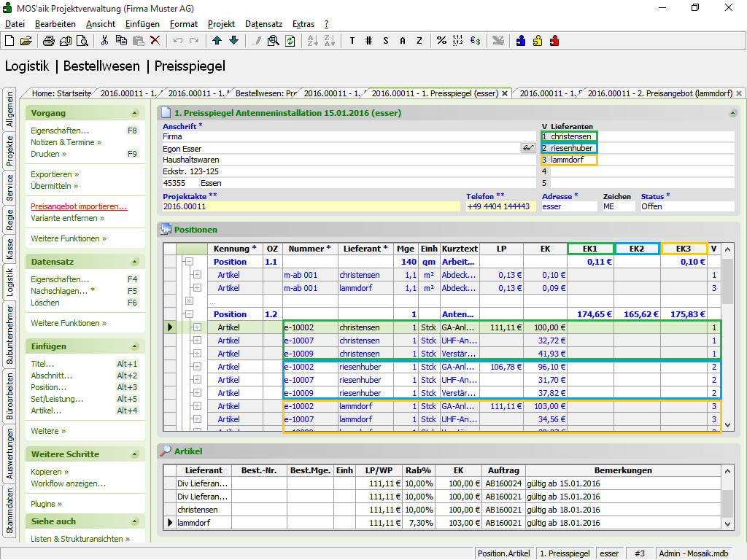747x560 pixels.
Task: Click the Open folder toolbar icon
Action: pyautogui.click(x=26, y=41)
